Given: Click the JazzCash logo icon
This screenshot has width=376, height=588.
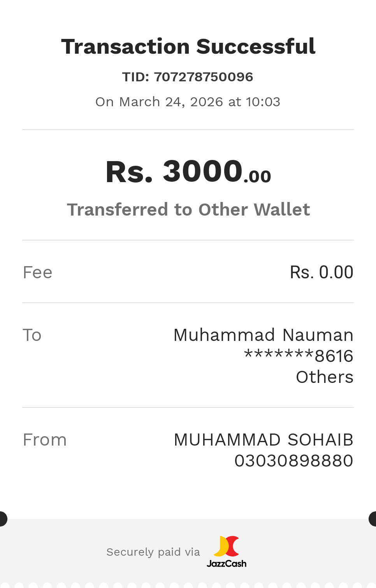Looking at the screenshot, I should [x=226, y=546].
